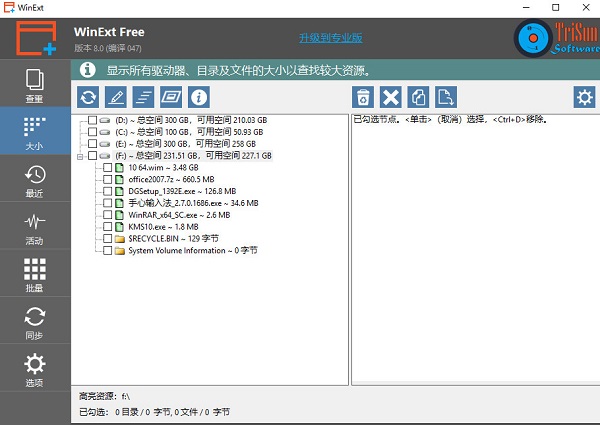Select the 大小 size sidebar item

[35, 131]
